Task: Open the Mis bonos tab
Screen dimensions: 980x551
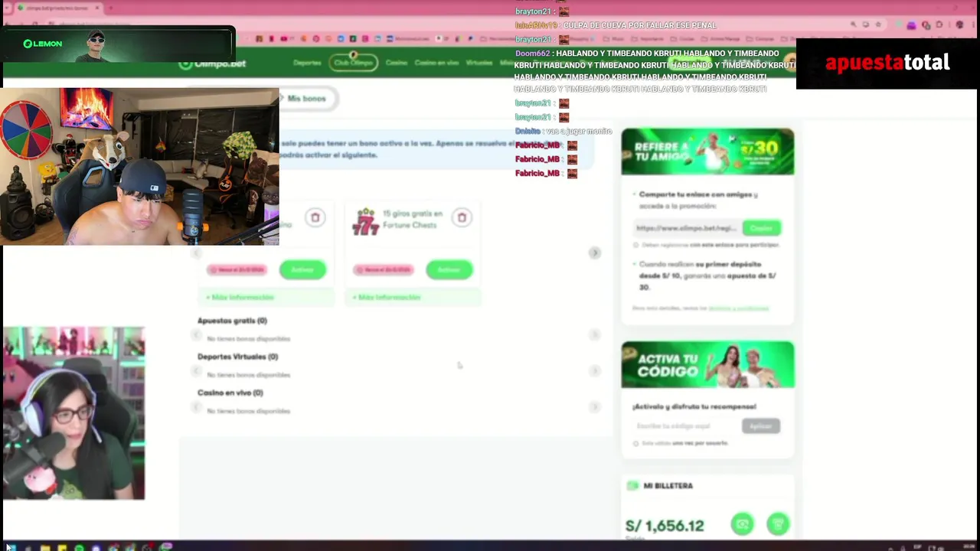Action: tap(307, 99)
